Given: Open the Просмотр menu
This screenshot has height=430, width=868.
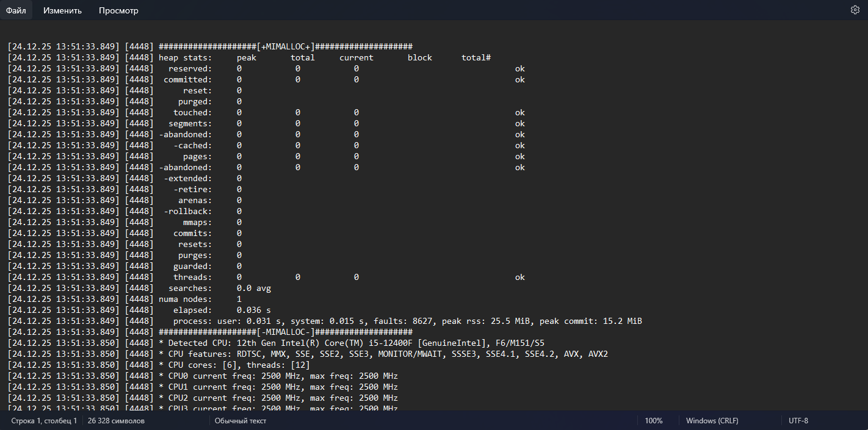Looking at the screenshot, I should coord(118,10).
